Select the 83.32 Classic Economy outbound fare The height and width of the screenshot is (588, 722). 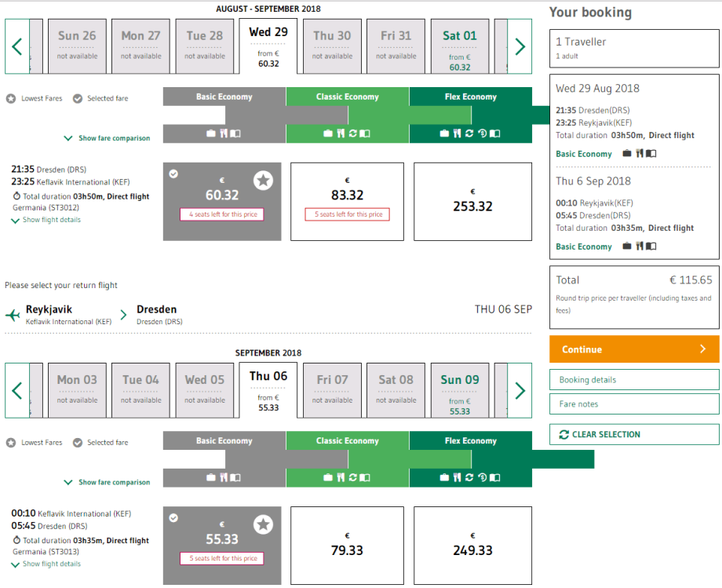tap(347, 202)
